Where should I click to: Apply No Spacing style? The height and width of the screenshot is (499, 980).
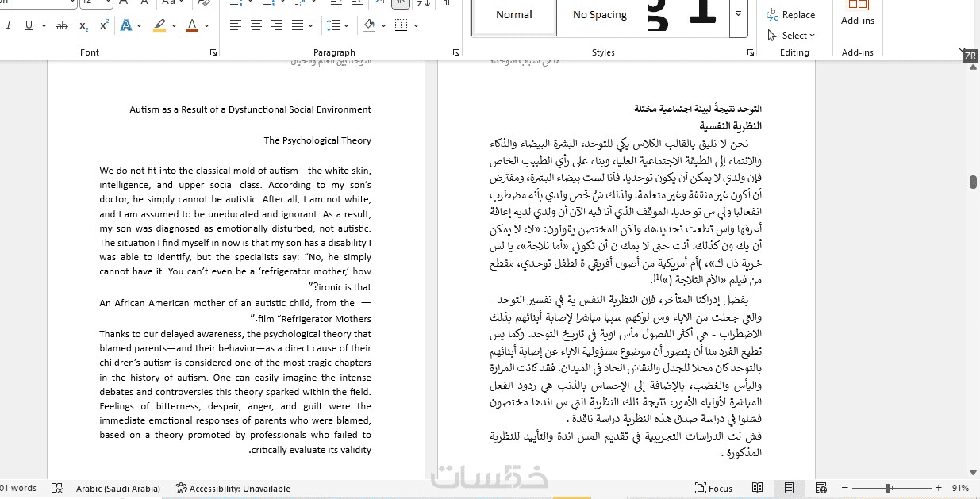(x=600, y=14)
